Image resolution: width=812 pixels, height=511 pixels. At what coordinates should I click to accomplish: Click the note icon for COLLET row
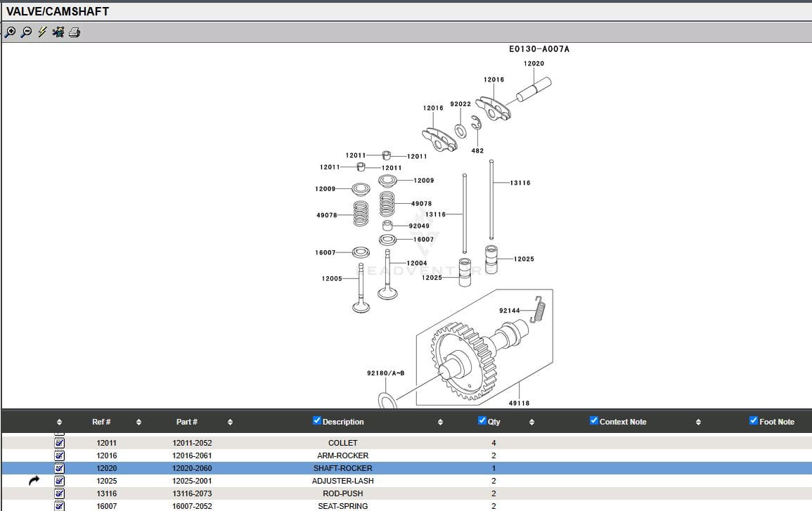[60, 443]
